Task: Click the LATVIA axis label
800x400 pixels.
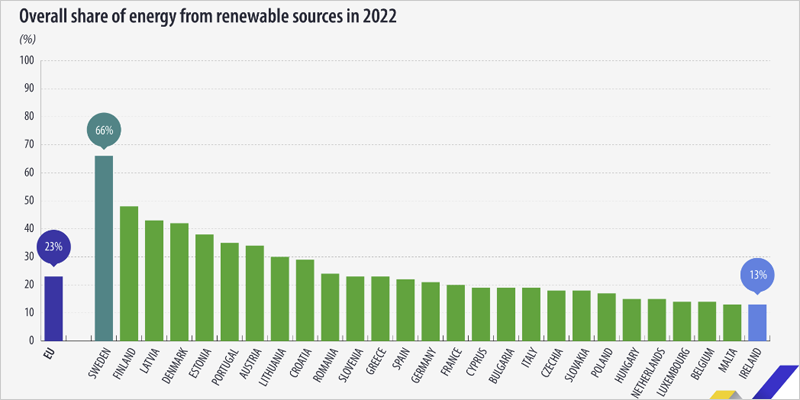Action: (152, 363)
